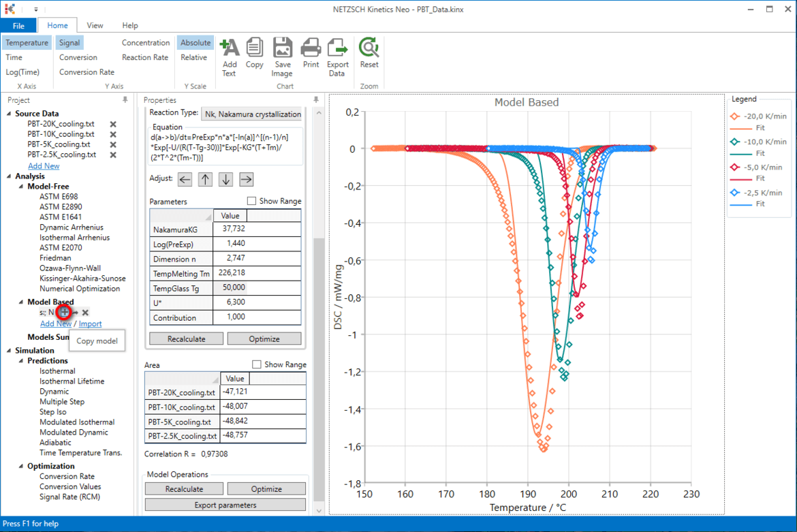Enable Show Range for Area
This screenshot has width=797, height=532.
click(x=257, y=364)
